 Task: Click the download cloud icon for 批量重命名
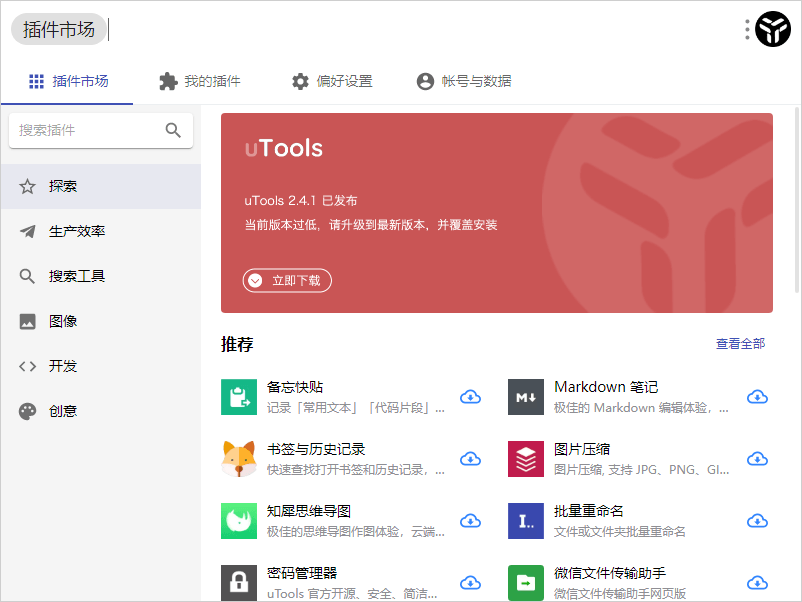(x=757, y=520)
